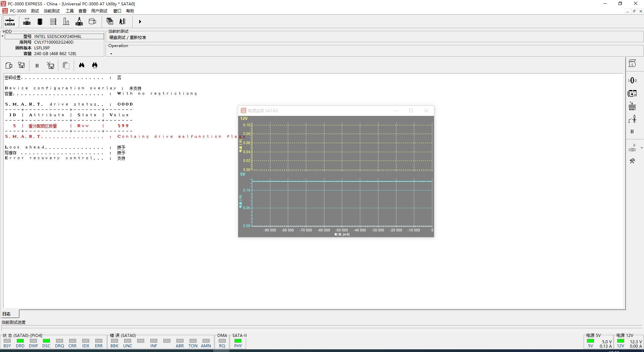Click the DSC status indicator
644x352 pixels.
pos(46,343)
